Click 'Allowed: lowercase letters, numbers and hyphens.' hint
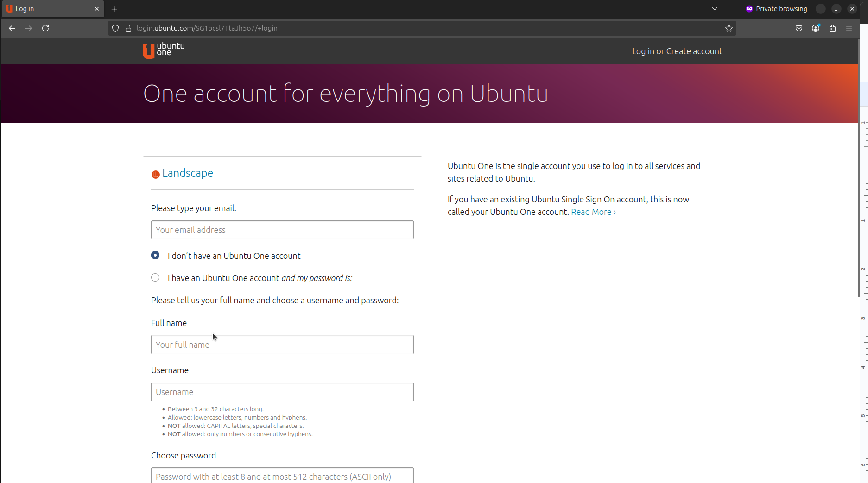This screenshot has width=868, height=483. point(237,417)
